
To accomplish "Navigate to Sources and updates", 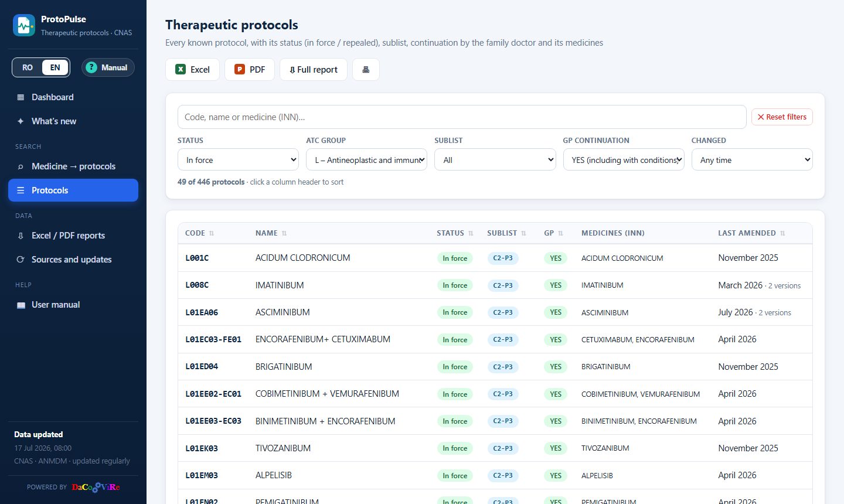I will tap(73, 260).
